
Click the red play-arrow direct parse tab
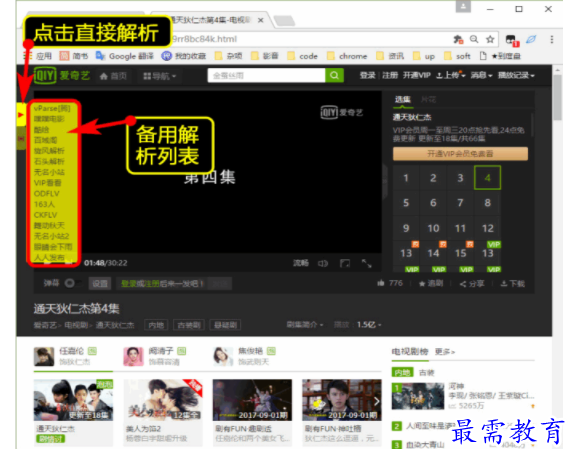pyautogui.click(x=21, y=115)
